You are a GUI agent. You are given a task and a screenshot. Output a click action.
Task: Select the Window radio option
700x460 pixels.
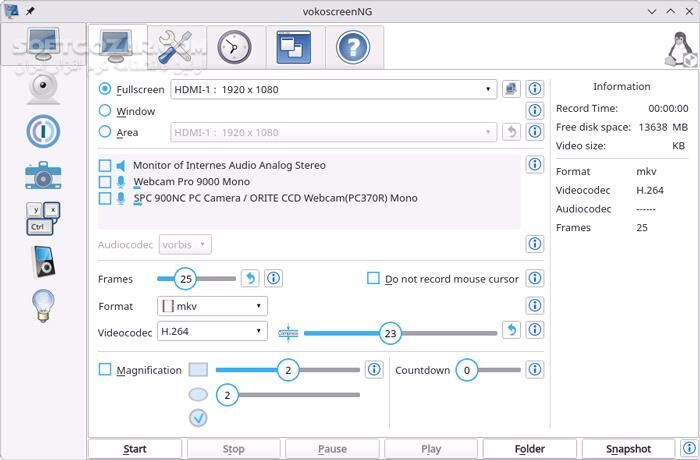(104, 110)
